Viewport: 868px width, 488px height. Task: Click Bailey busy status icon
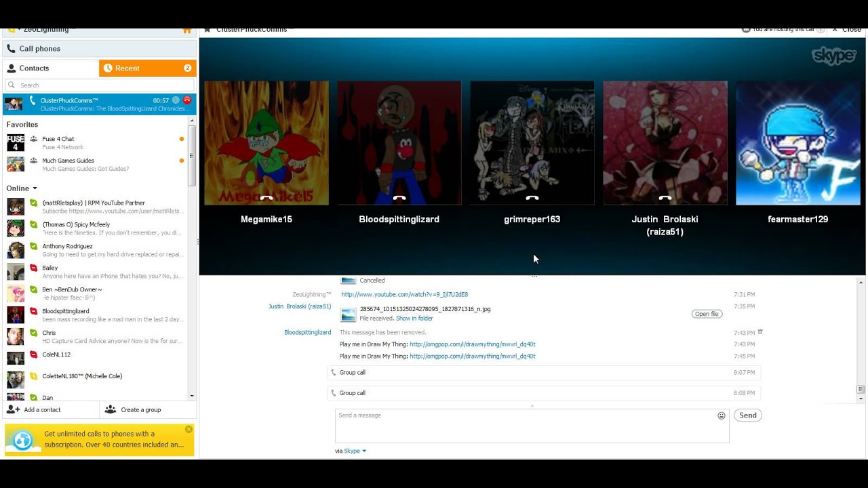tap(33, 268)
